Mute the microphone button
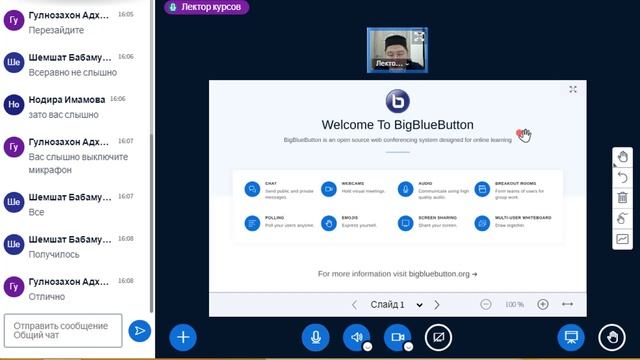 316,337
